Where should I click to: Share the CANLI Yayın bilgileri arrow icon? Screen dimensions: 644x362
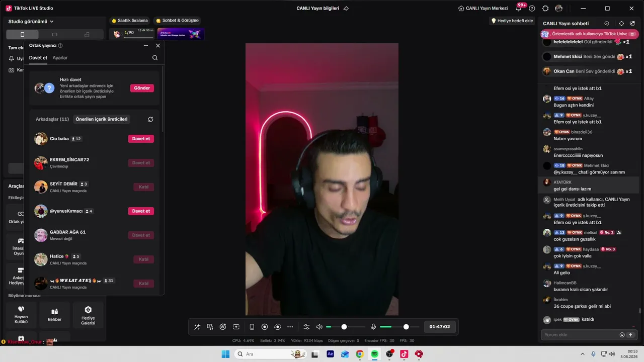click(x=346, y=9)
